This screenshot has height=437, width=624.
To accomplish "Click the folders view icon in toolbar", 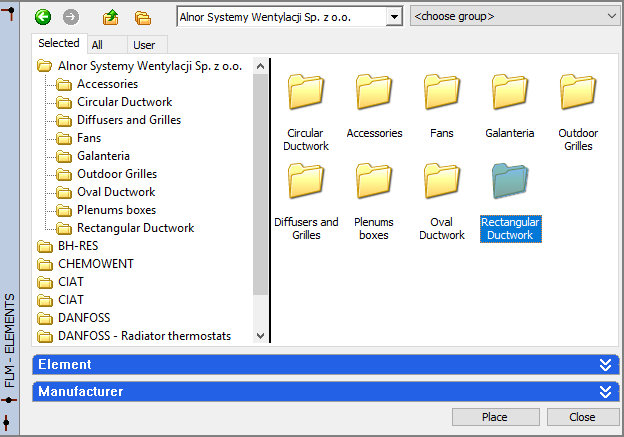I will pos(143,17).
